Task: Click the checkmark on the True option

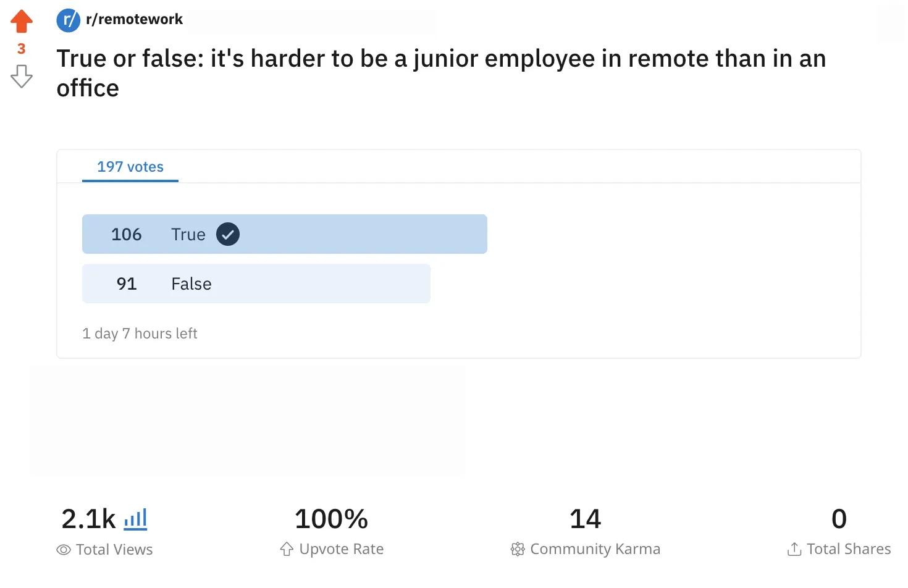Action: 228,235
